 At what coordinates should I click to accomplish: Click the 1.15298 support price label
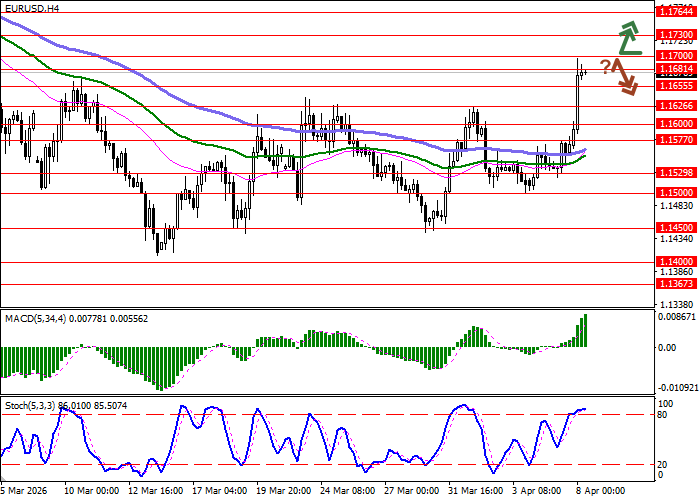(676, 172)
